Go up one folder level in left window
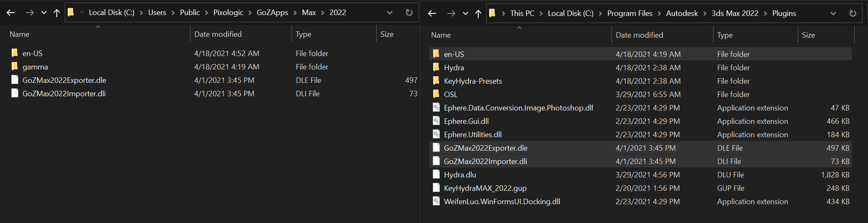 57,13
